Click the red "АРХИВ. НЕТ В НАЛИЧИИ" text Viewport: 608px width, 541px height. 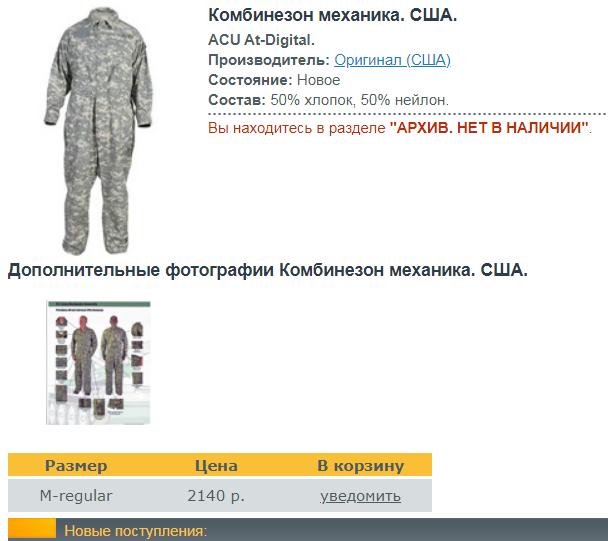[x=489, y=128]
